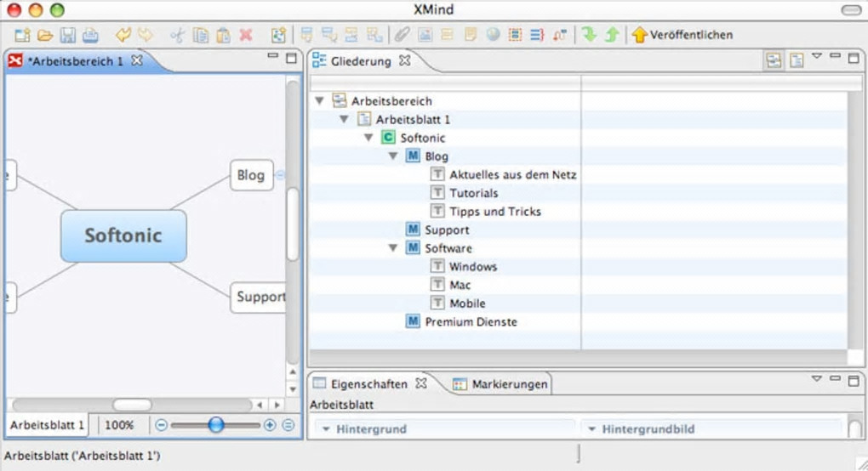The height and width of the screenshot is (471, 868).
Task: Insert relationship with curved line icon
Action: click(x=560, y=36)
